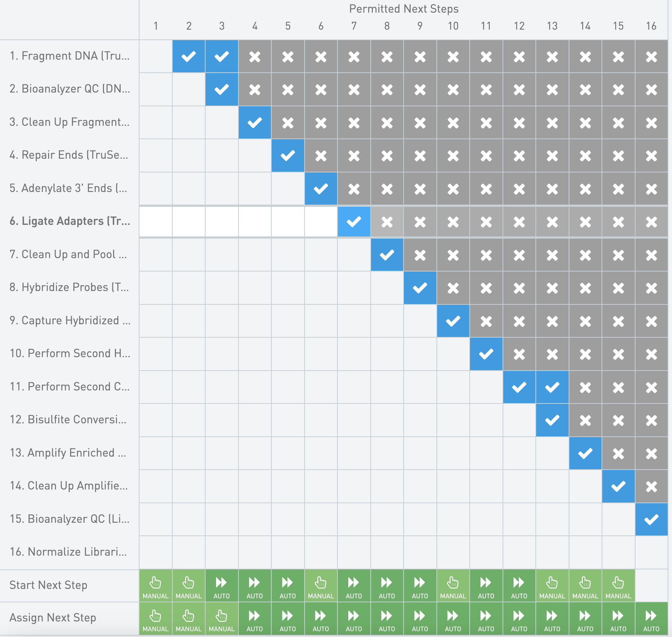
Task: Allow step 16 after Amplify Enriched row
Action: point(651,453)
